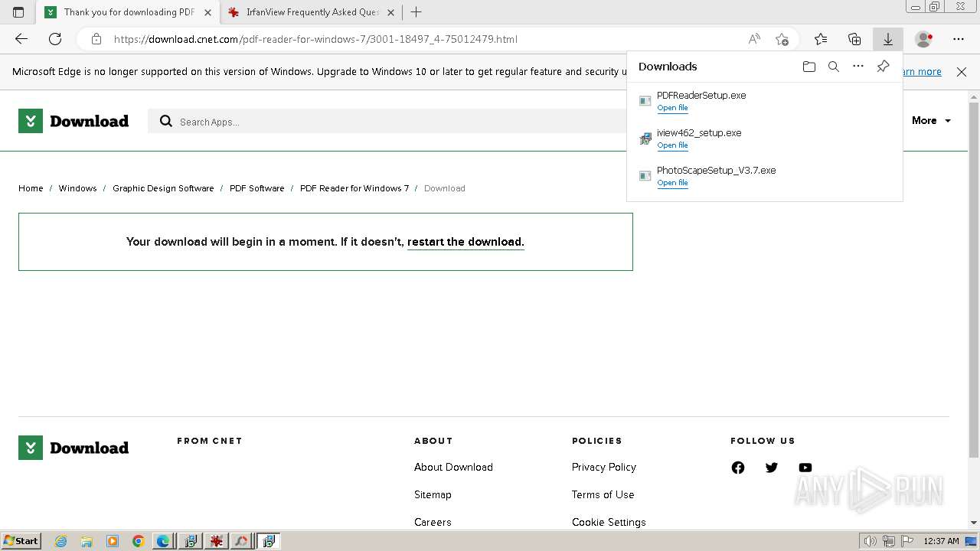
Task: Click restart the download link
Action: click(x=465, y=242)
